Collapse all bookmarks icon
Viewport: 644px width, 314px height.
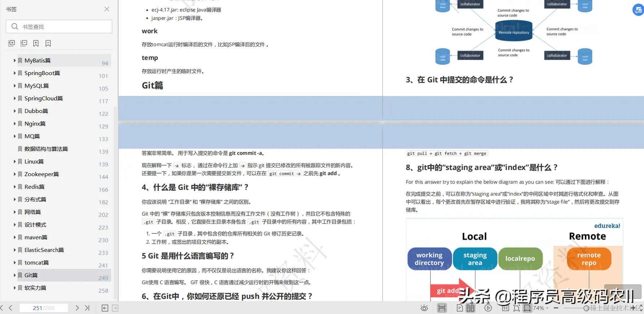point(24,43)
